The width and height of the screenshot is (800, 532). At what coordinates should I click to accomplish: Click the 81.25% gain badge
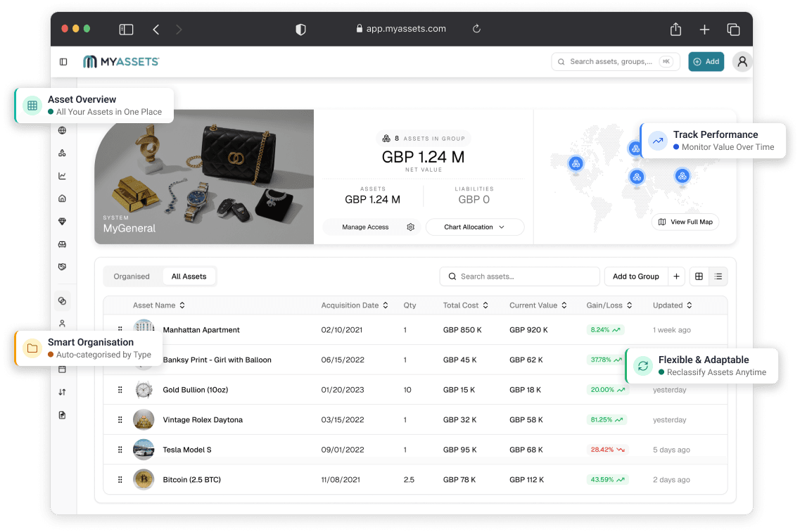(x=607, y=420)
